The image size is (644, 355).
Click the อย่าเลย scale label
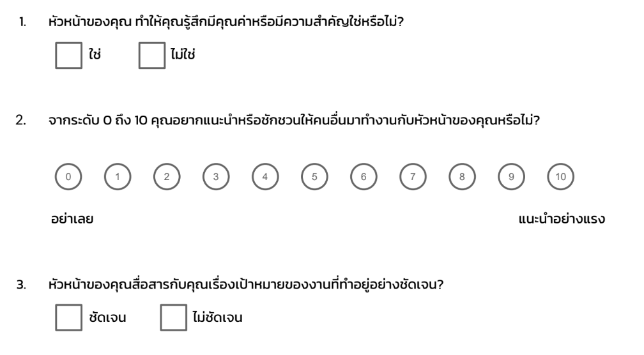point(72,218)
